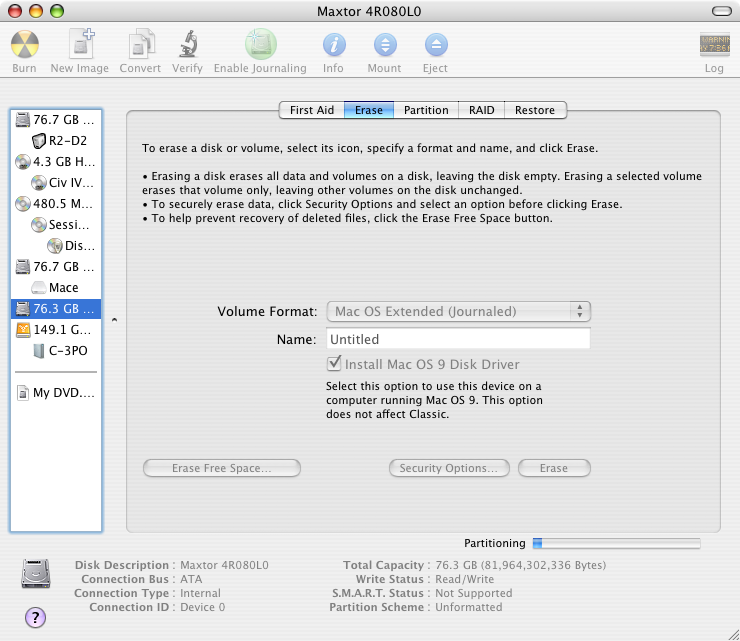Click the sidebar split divider handle
740x641 pixels.
(x=114, y=320)
